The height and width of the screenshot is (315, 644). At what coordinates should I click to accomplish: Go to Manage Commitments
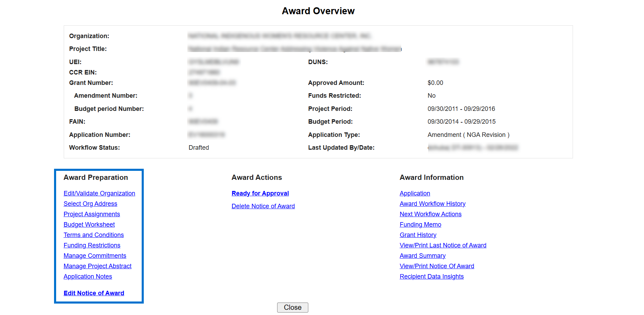[x=95, y=256]
